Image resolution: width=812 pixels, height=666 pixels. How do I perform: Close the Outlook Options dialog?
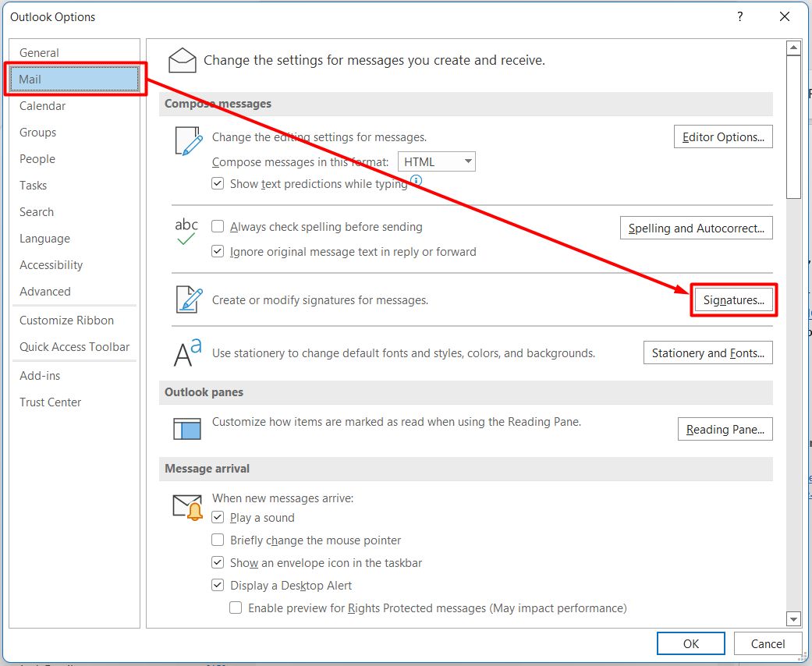click(785, 16)
